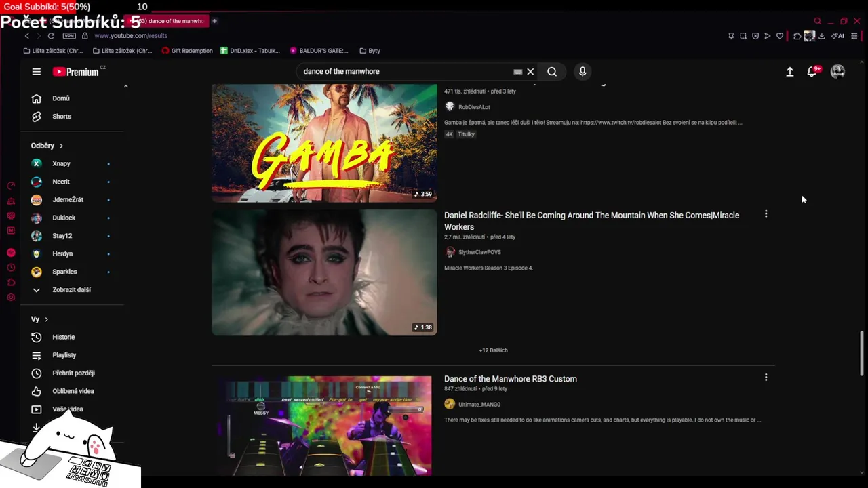
Task: Go back with browser back arrow
Action: coord(27,36)
